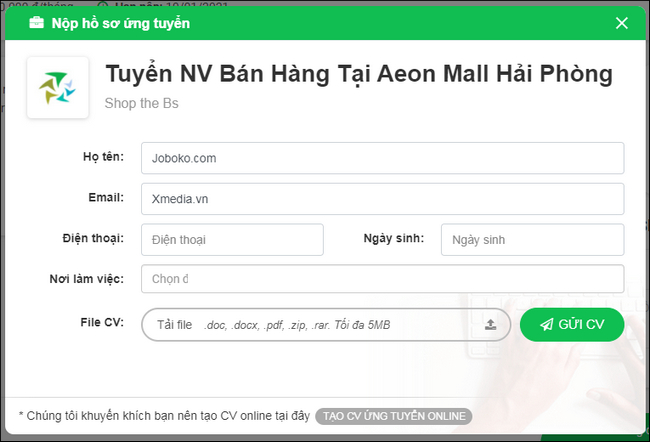Close the Nộp hồ sơ ứng tuyển dialog
650x442 pixels.
(621, 23)
